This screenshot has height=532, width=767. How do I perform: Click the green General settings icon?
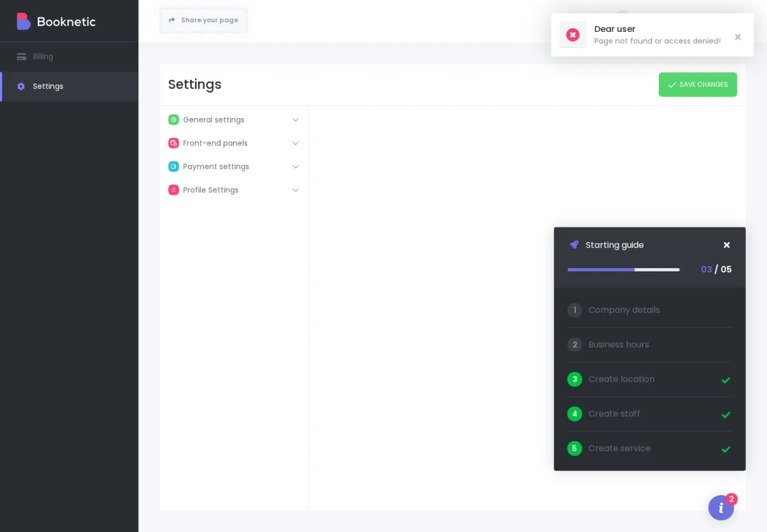173,120
